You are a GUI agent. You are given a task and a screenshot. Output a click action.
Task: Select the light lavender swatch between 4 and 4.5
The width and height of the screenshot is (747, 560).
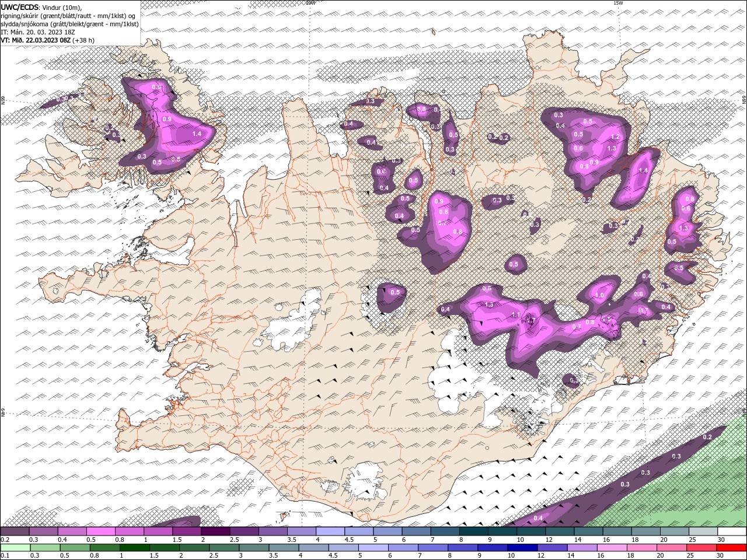coord(330,531)
